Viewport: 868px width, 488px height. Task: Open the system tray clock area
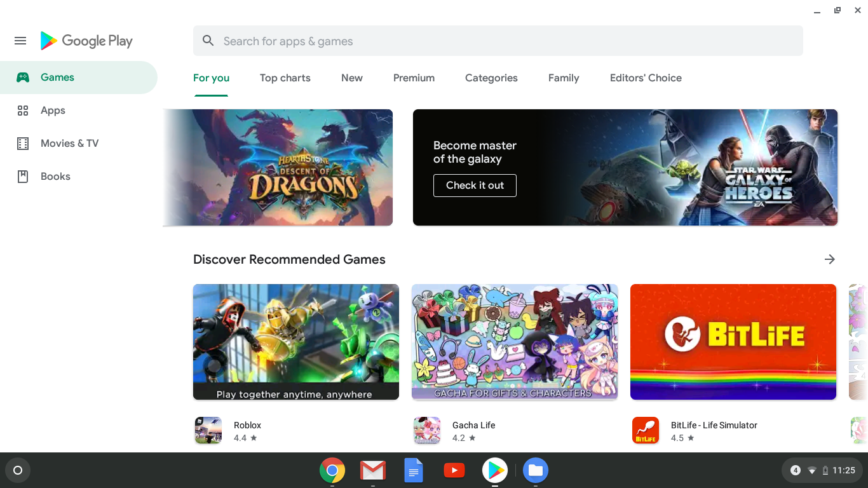843,470
